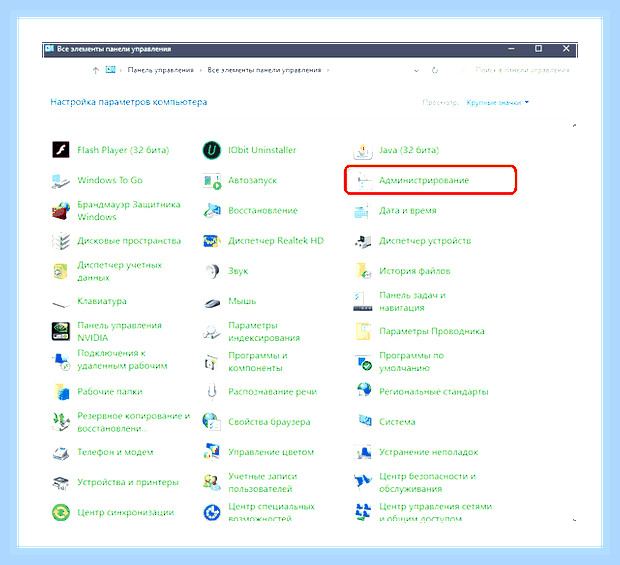This screenshot has width=620, height=565.
Task: Open the Подключения к удаленным рабочим link
Action: (x=122, y=359)
